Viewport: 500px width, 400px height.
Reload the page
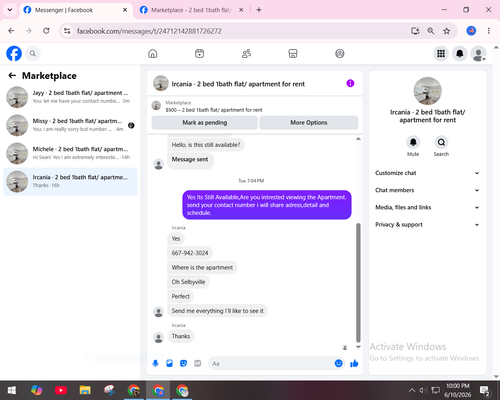coord(46,31)
